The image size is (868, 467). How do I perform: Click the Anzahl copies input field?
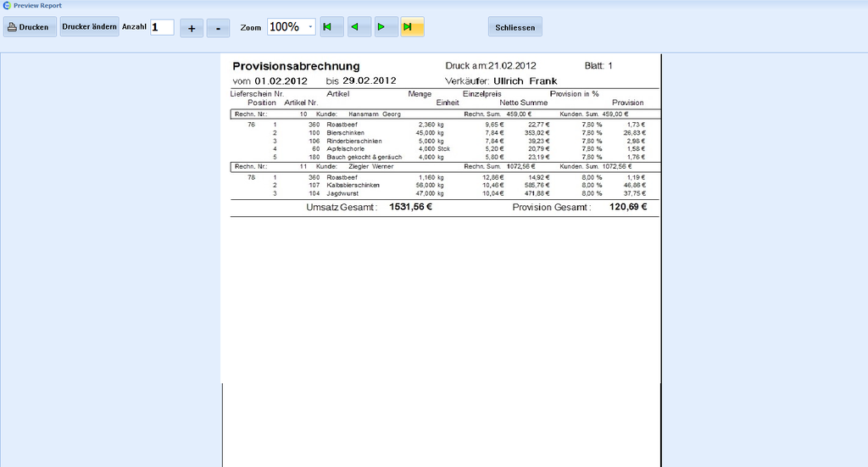162,27
